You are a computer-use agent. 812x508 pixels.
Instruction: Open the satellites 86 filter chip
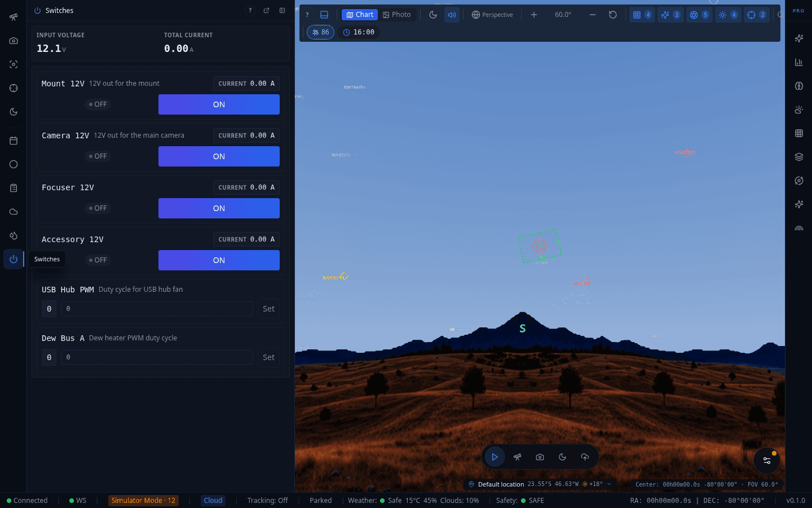point(320,32)
